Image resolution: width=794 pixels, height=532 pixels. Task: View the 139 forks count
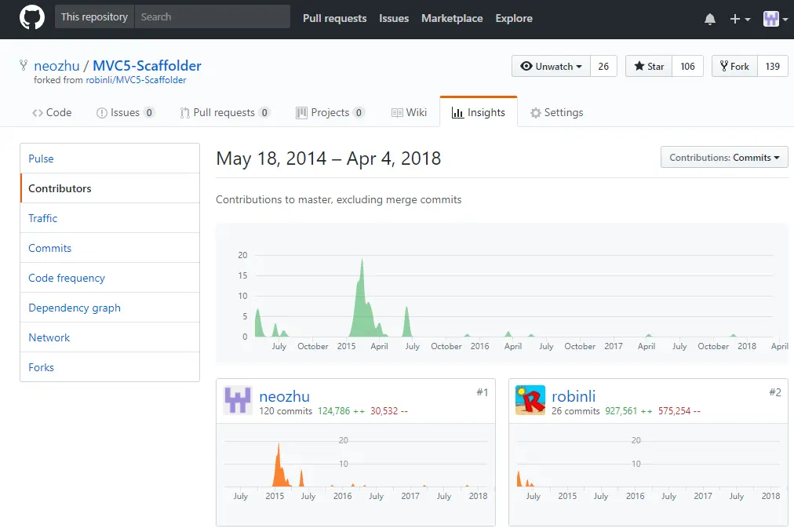point(773,67)
